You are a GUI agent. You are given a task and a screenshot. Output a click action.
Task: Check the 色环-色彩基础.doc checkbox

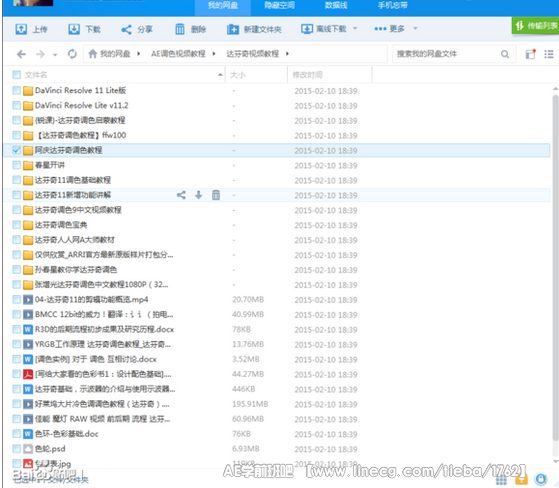16,433
